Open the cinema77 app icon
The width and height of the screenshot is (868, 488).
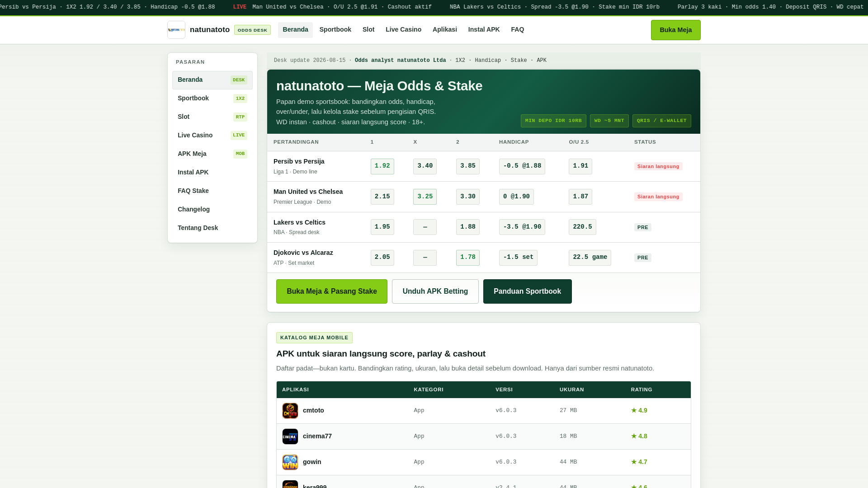(x=290, y=436)
